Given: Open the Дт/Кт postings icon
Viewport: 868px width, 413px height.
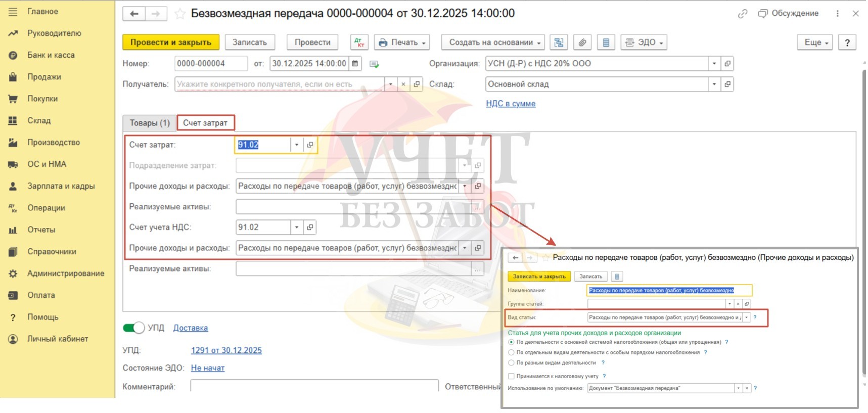Looking at the screenshot, I should 359,42.
